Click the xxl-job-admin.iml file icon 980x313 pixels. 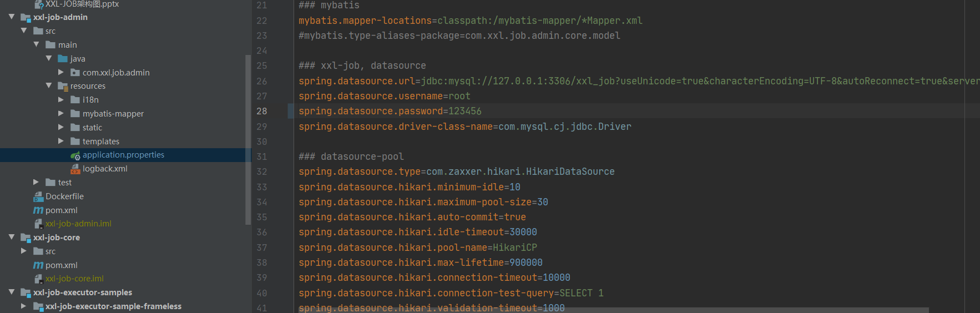click(38, 224)
